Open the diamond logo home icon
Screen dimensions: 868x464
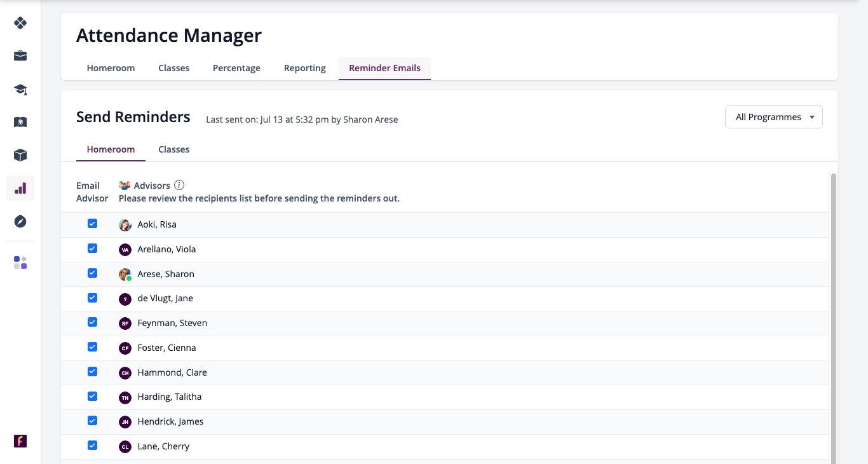(20, 23)
